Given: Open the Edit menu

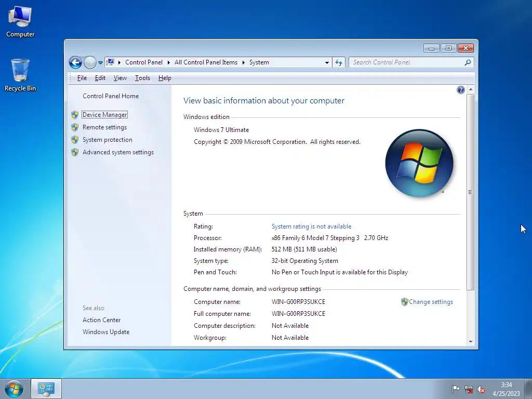Looking at the screenshot, I should [x=100, y=78].
